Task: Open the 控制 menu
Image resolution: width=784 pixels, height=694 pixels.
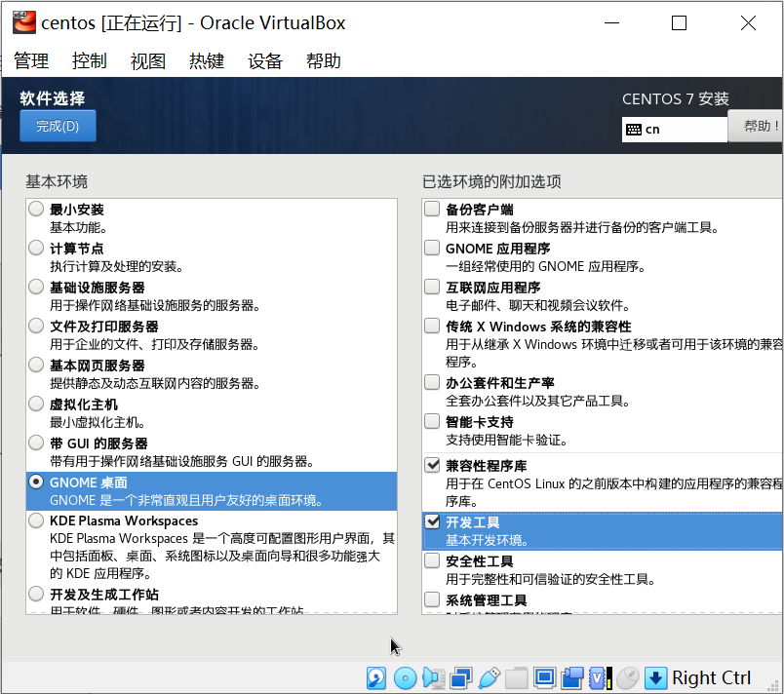Action: [x=90, y=61]
